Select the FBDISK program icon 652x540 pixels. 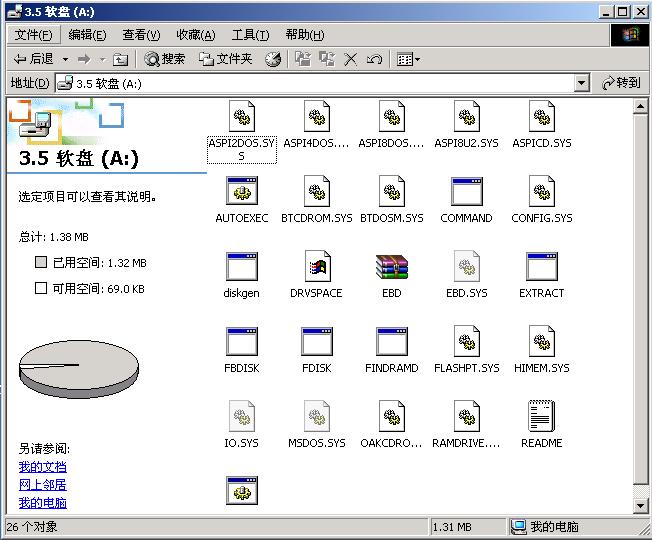pyautogui.click(x=242, y=341)
